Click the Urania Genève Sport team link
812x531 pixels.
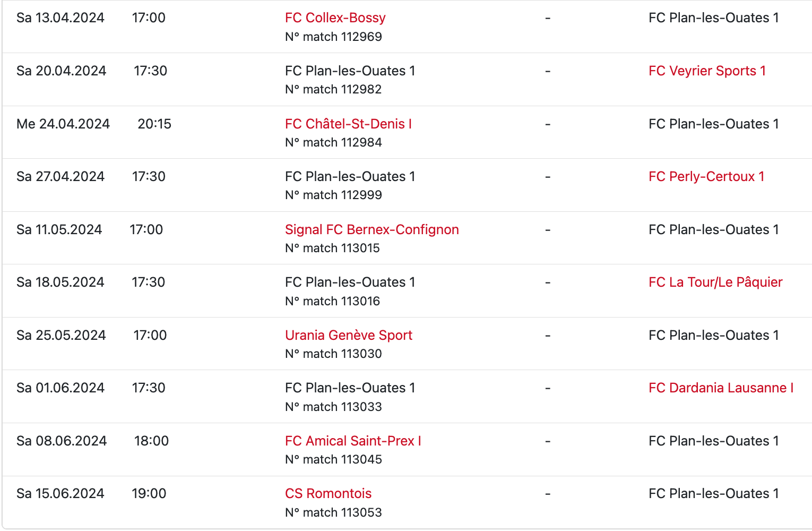tap(348, 336)
